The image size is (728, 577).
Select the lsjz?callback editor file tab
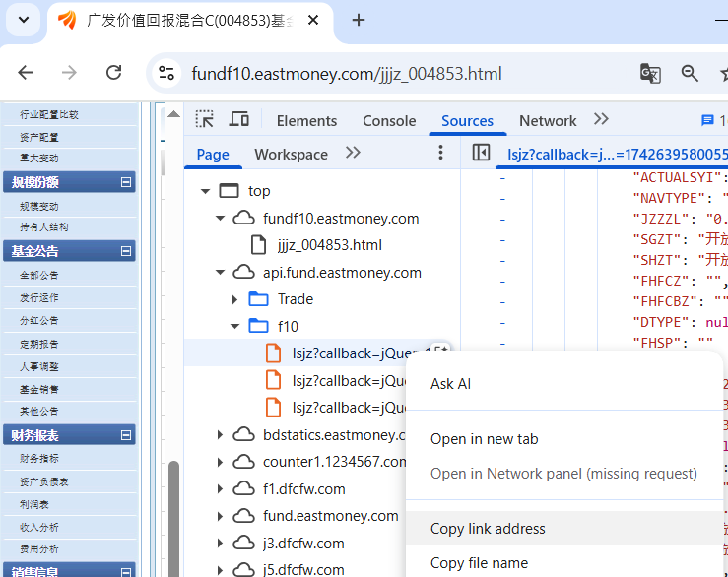(617, 155)
